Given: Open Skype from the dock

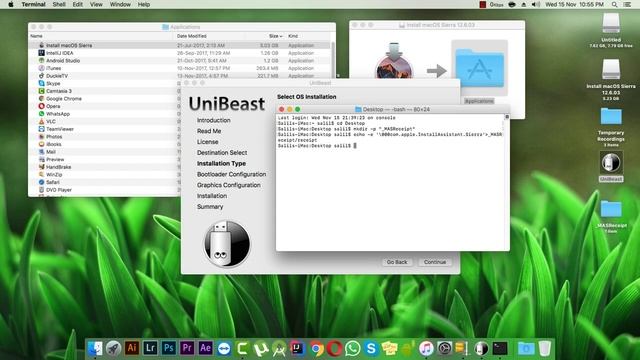Looking at the screenshot, I should pos(371,349).
